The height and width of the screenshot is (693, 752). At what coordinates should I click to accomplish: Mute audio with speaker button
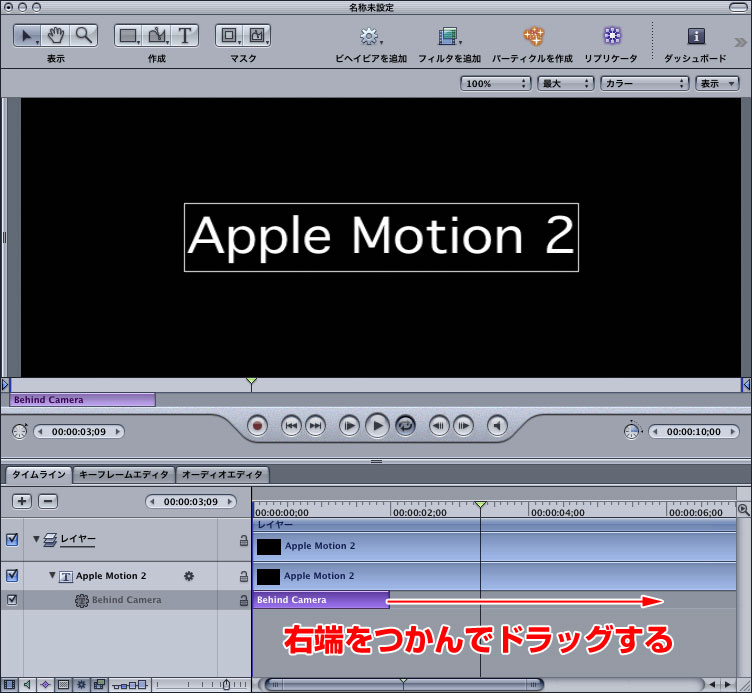point(497,426)
